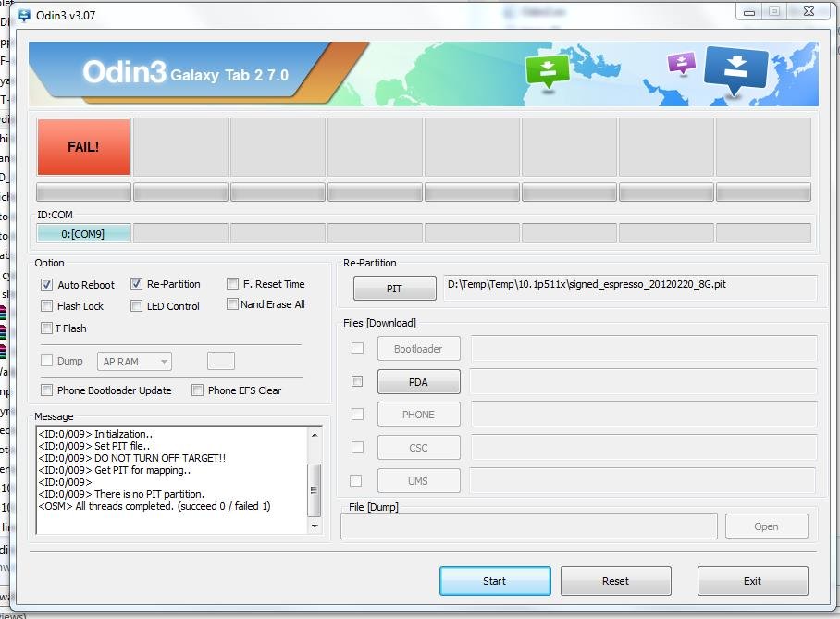
Task: Tick the Phone EFS Clear checkbox
Action: click(197, 390)
